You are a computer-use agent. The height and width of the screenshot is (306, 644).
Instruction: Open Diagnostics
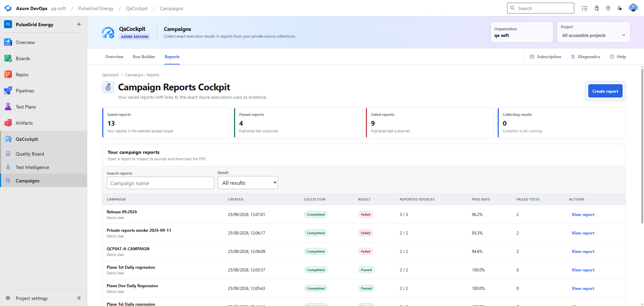click(x=586, y=57)
